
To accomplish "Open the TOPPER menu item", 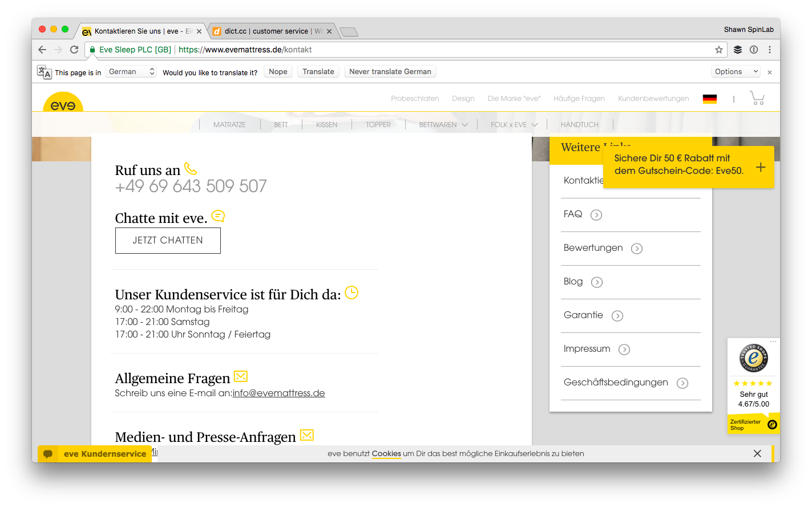I will (x=378, y=124).
